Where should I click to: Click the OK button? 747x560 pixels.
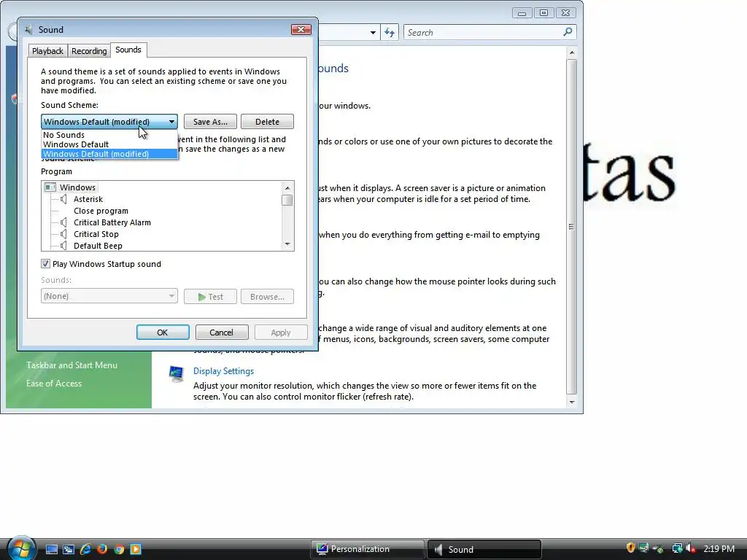tap(163, 332)
